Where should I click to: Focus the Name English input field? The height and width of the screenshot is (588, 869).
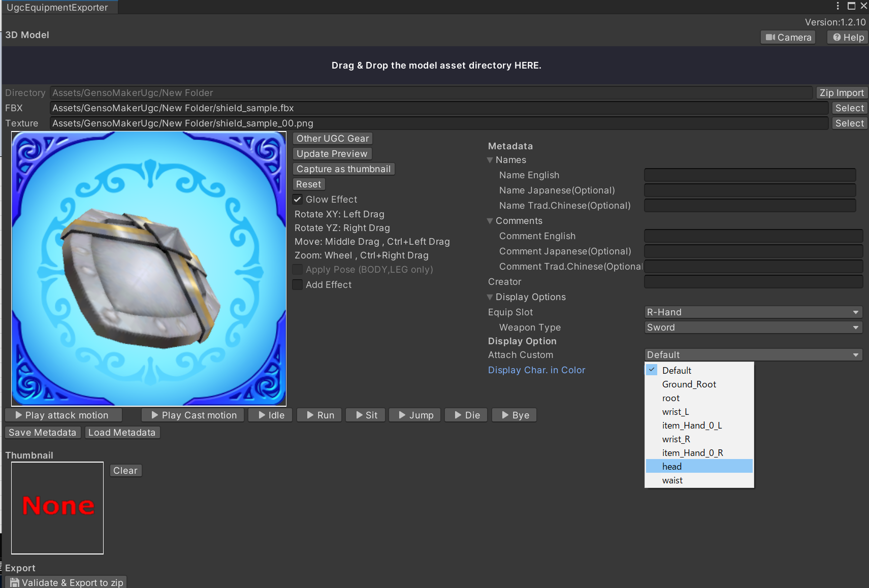750,175
